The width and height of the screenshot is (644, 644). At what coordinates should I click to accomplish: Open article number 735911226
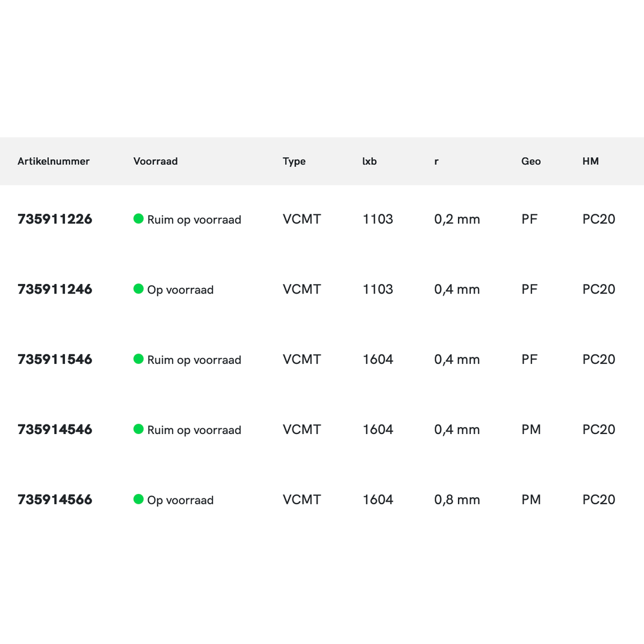[x=55, y=219]
